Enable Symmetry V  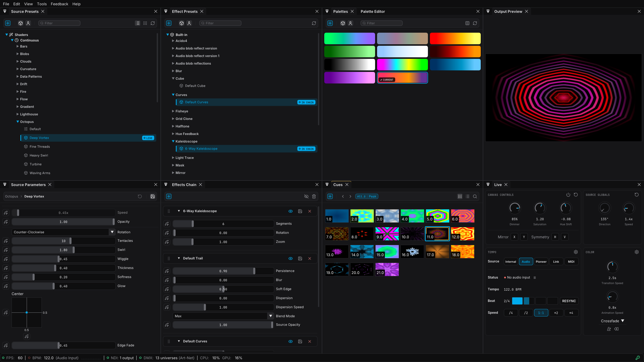pos(565,237)
